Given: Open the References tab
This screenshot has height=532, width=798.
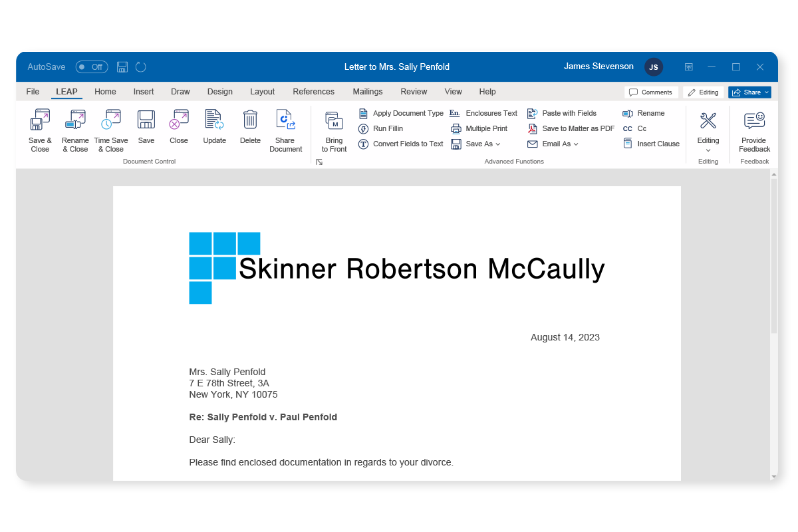Looking at the screenshot, I should (314, 92).
